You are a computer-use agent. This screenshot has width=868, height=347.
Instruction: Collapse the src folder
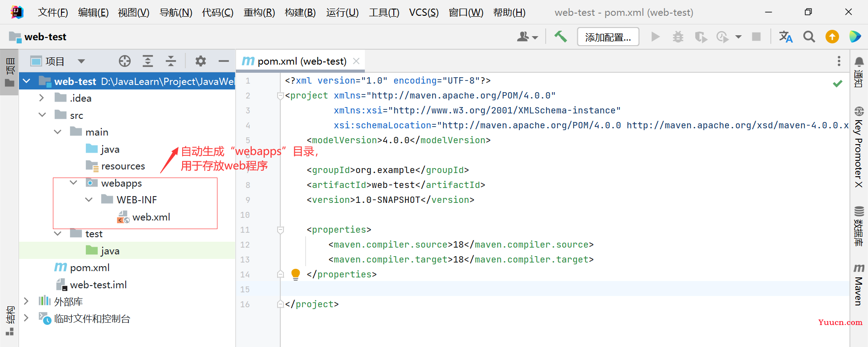click(x=42, y=115)
